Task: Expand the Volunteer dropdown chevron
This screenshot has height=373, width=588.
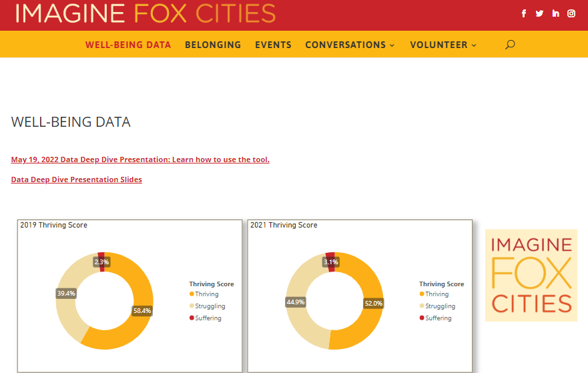Action: pyautogui.click(x=474, y=45)
